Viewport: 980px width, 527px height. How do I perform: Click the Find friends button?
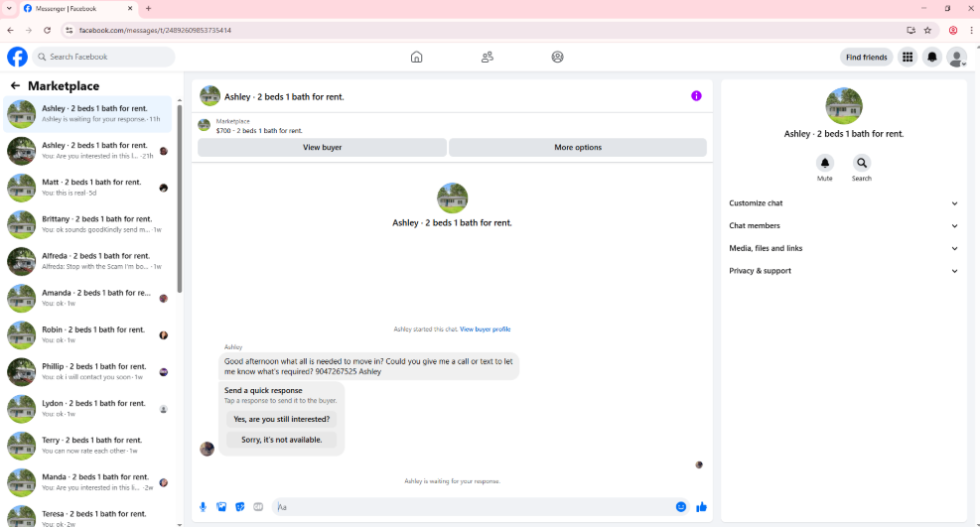pos(866,57)
